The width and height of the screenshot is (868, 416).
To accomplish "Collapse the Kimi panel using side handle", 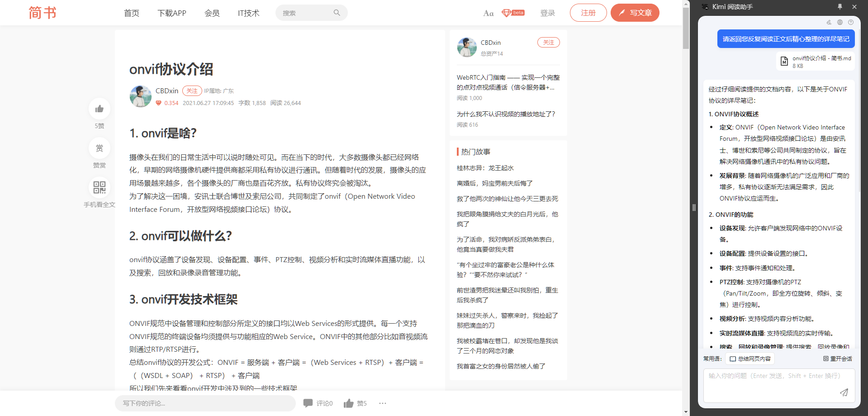I will tap(695, 207).
